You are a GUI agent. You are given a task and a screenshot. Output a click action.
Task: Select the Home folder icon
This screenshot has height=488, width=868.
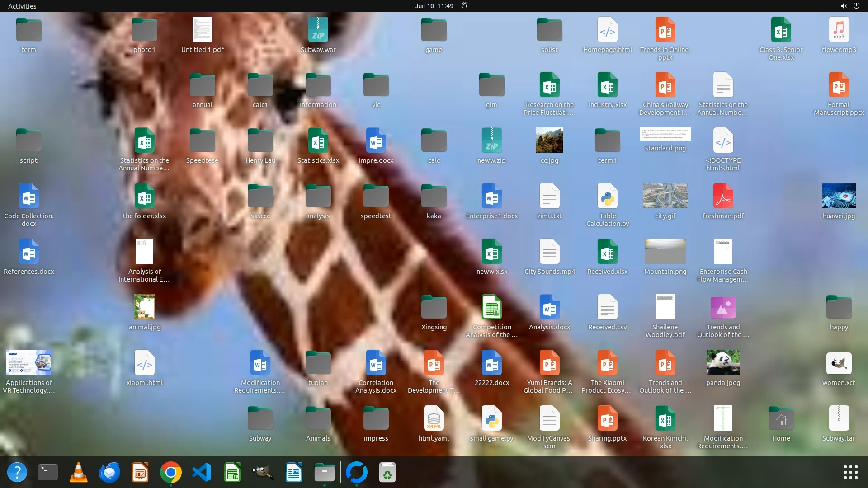[781, 419]
